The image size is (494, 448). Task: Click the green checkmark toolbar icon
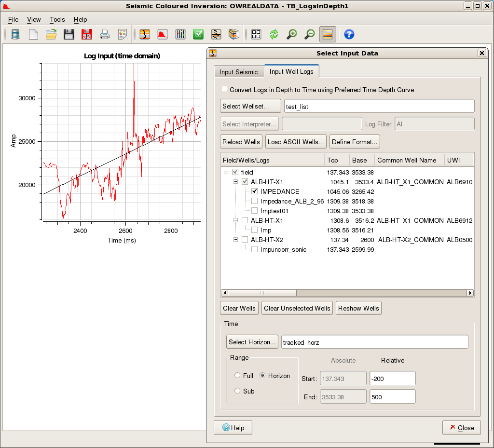point(198,34)
